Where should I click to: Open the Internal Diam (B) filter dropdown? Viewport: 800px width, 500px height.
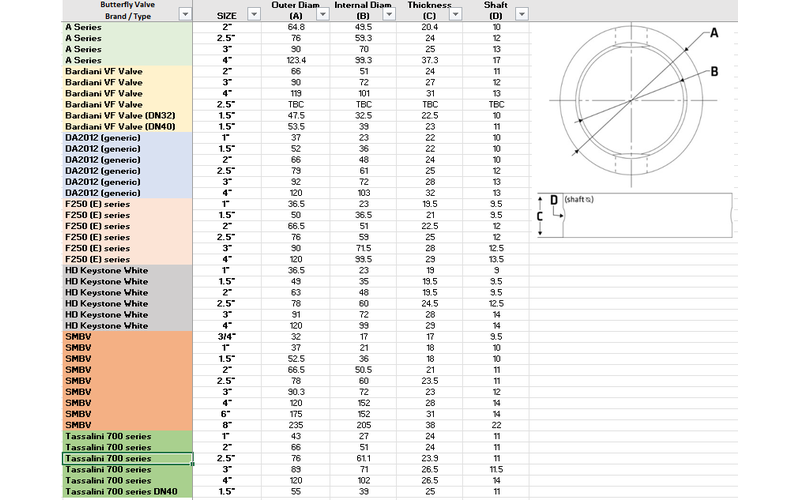(x=389, y=14)
